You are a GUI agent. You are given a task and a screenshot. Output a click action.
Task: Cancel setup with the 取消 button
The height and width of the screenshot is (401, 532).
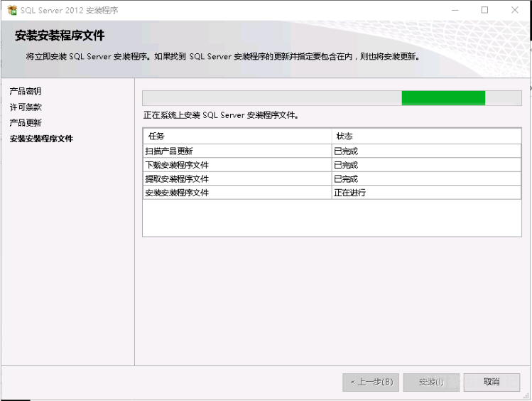click(x=492, y=382)
